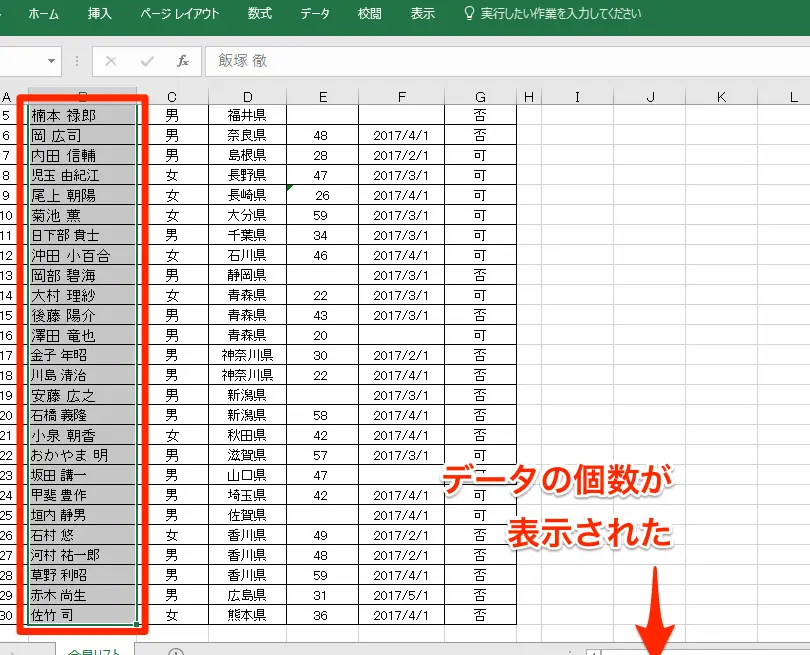Click the cell containing 福井県
Screen dimensions: 810x655
point(245,114)
